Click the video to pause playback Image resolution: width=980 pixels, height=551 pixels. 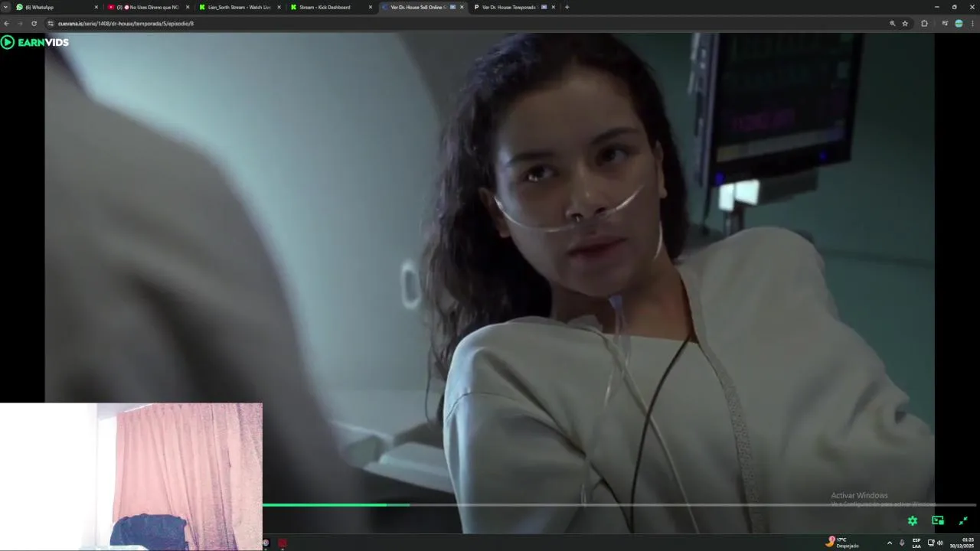(x=489, y=283)
